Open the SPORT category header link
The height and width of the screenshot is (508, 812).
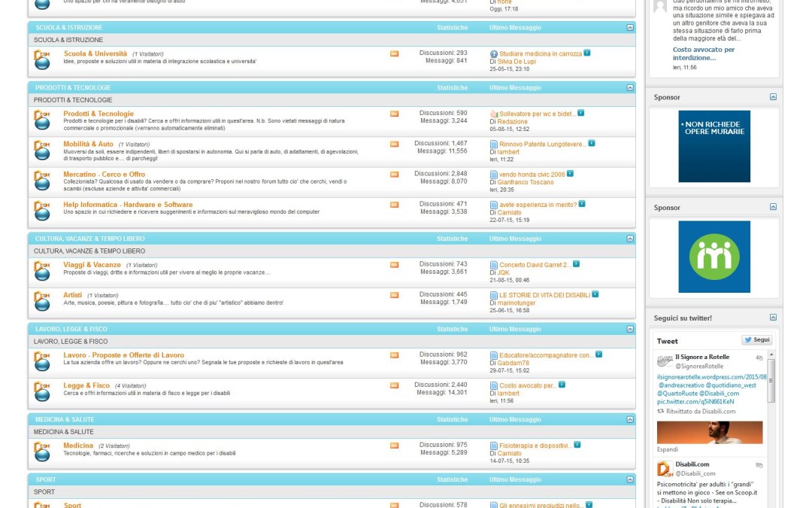tap(46, 479)
